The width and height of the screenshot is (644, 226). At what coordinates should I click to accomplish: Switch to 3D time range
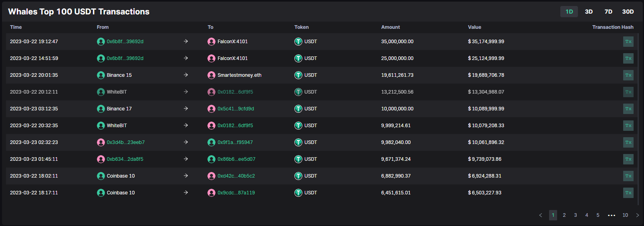pos(589,12)
